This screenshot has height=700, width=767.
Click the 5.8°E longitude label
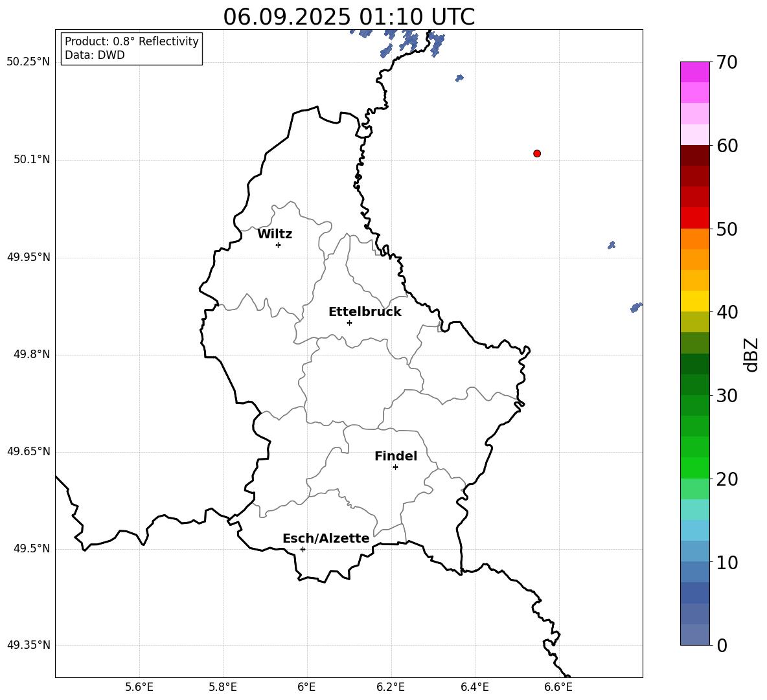coord(223,687)
